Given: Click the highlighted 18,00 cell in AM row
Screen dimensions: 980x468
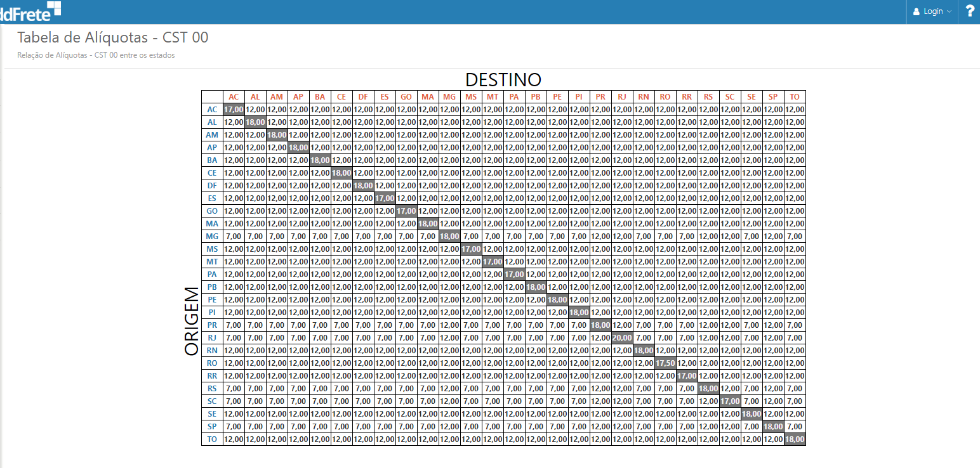Looking at the screenshot, I should click(277, 134).
